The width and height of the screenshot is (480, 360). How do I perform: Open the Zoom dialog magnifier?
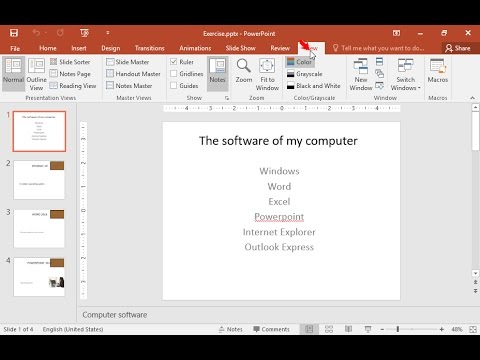pos(244,71)
